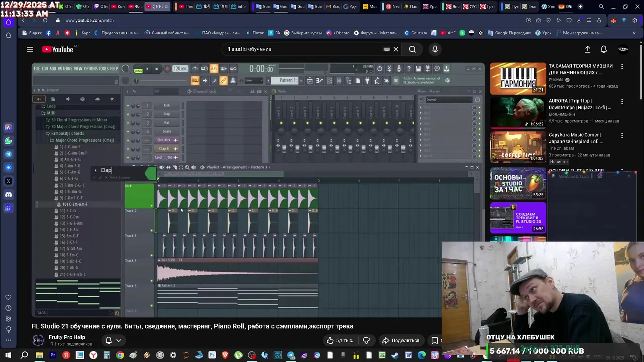Toggle the FL Studio metronome icon
Image resolution: width=644 pixels, height=362 pixels.
(x=195, y=68)
